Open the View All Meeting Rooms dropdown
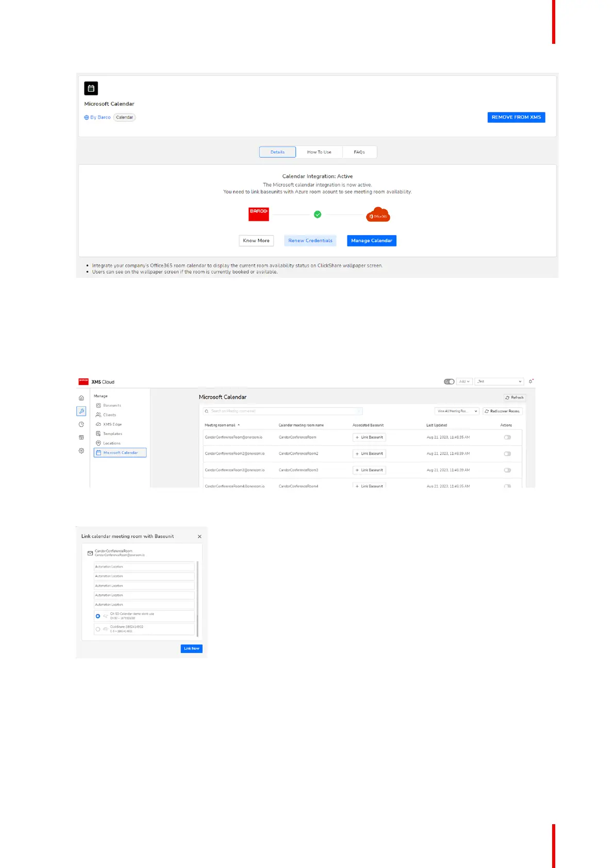614x868 pixels. coord(457,411)
